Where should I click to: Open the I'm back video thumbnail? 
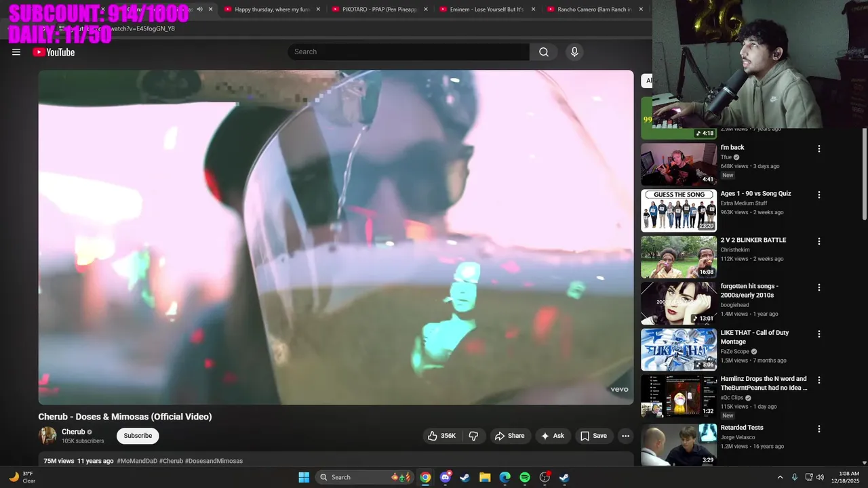[x=679, y=164]
